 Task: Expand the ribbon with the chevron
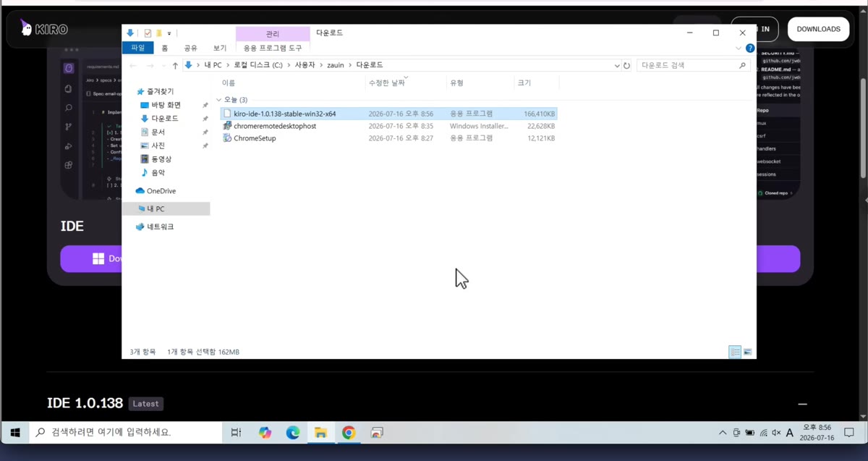(739, 48)
